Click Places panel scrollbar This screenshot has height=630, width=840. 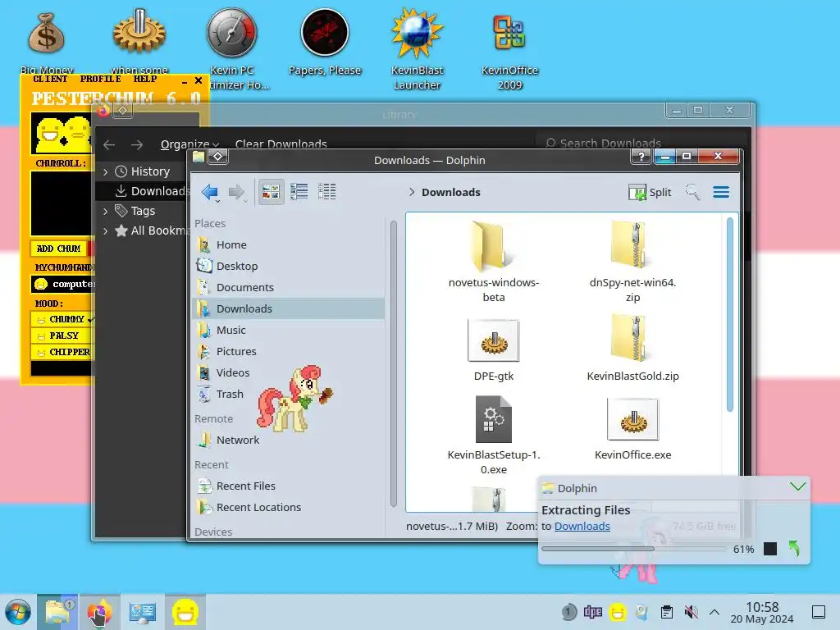pyautogui.click(x=393, y=363)
